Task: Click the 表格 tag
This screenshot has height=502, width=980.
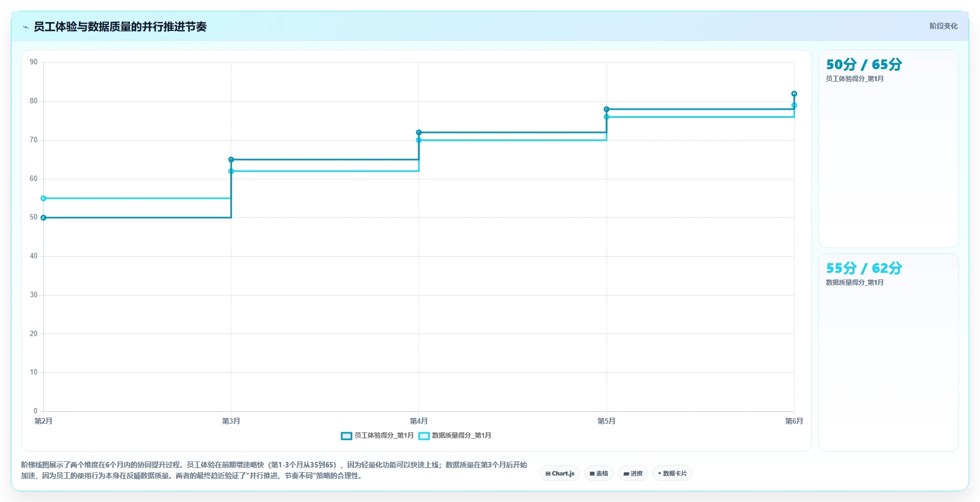Action: (x=599, y=473)
